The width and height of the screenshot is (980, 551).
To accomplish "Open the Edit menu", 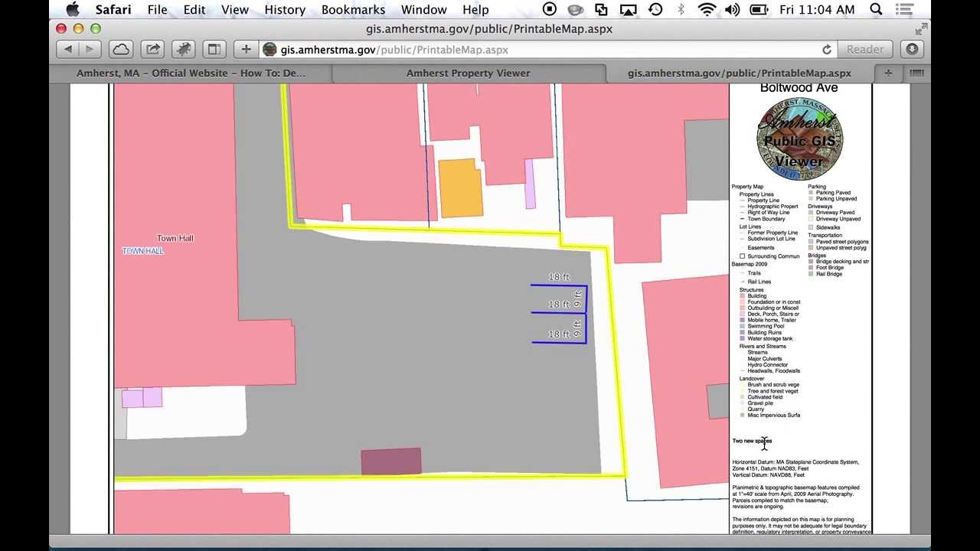I will (x=194, y=9).
